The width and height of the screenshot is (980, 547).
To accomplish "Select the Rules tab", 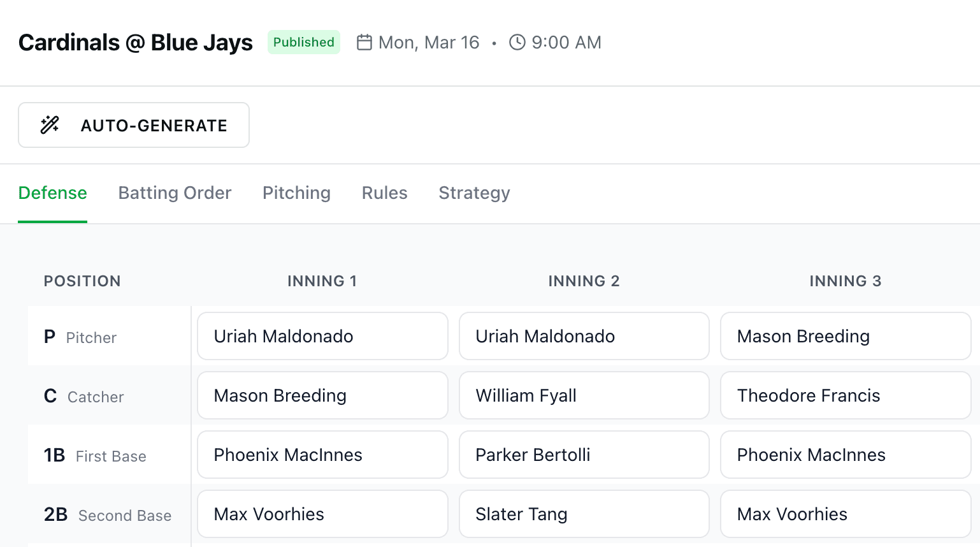I will [x=384, y=193].
